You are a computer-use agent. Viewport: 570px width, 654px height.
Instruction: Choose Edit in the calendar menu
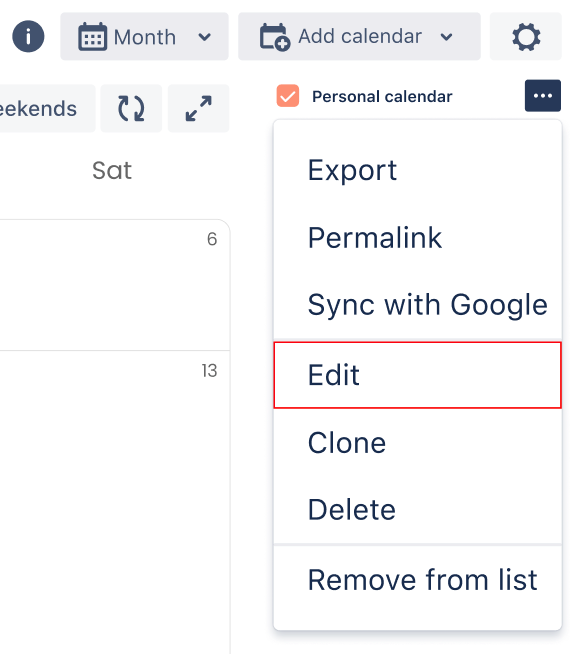(417, 375)
